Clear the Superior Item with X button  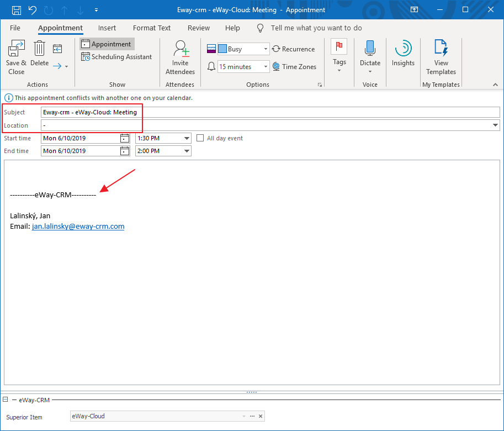pyautogui.click(x=261, y=416)
